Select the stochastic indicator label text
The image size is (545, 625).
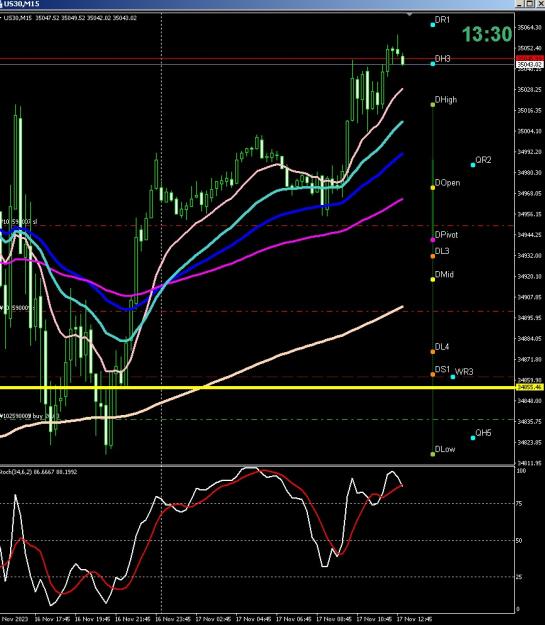click(39, 472)
